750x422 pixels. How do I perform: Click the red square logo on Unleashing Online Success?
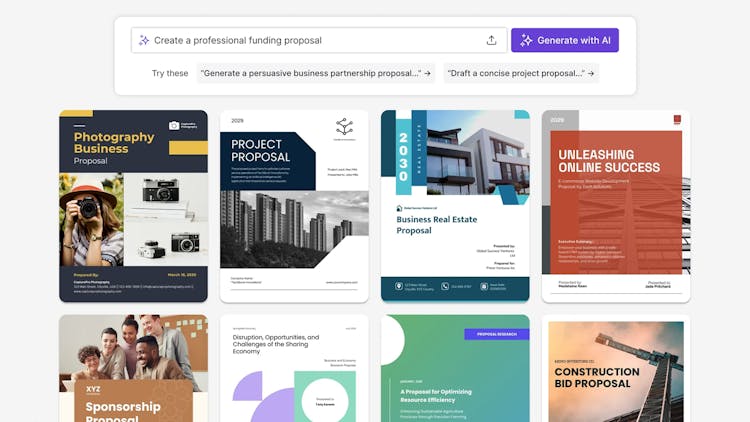point(677,120)
